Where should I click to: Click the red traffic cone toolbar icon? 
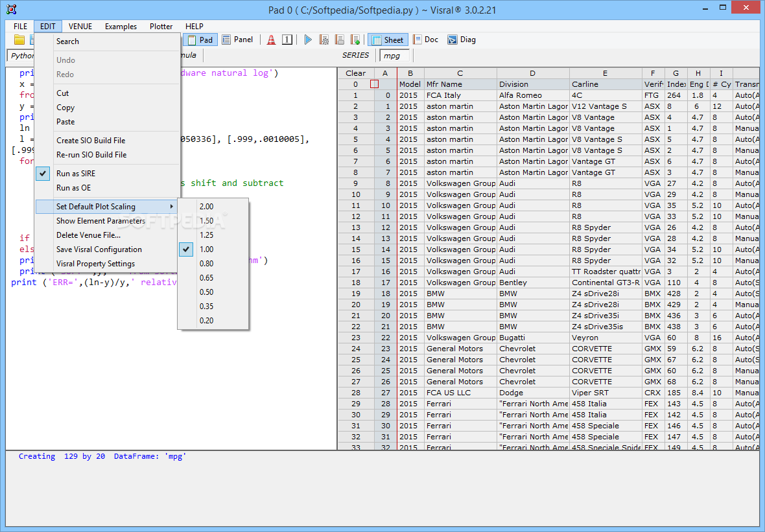(x=271, y=40)
